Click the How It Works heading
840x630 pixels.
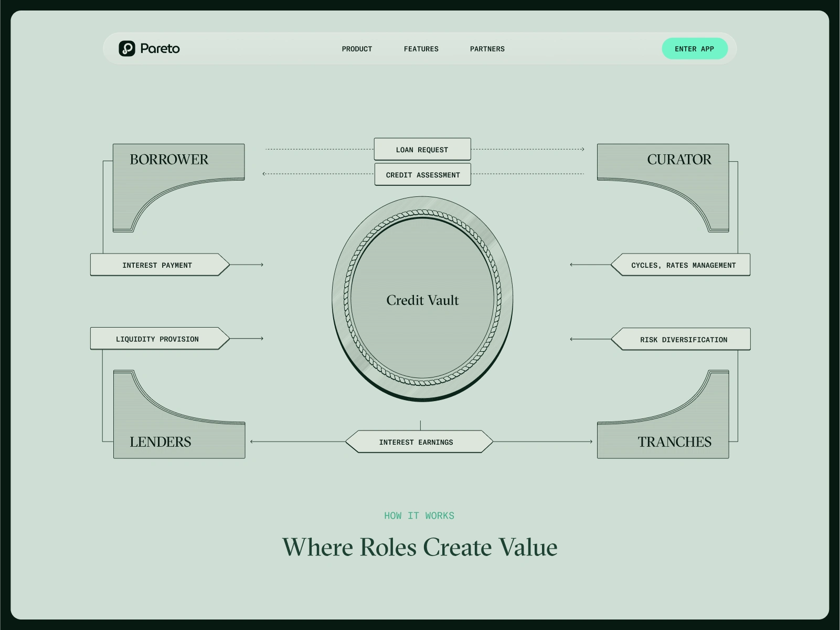[x=419, y=516]
